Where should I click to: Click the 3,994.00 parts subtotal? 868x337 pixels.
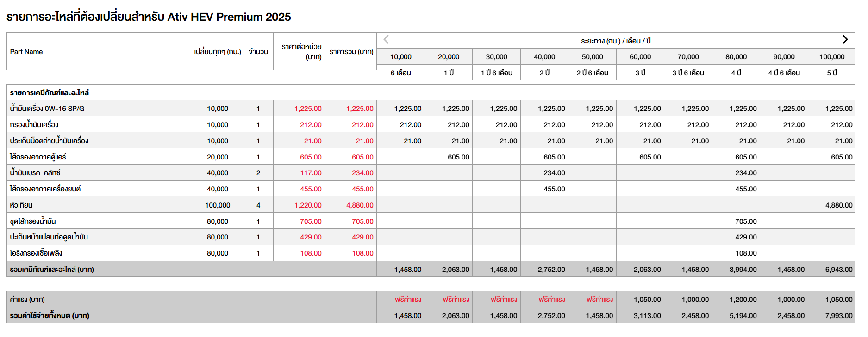coord(743,270)
